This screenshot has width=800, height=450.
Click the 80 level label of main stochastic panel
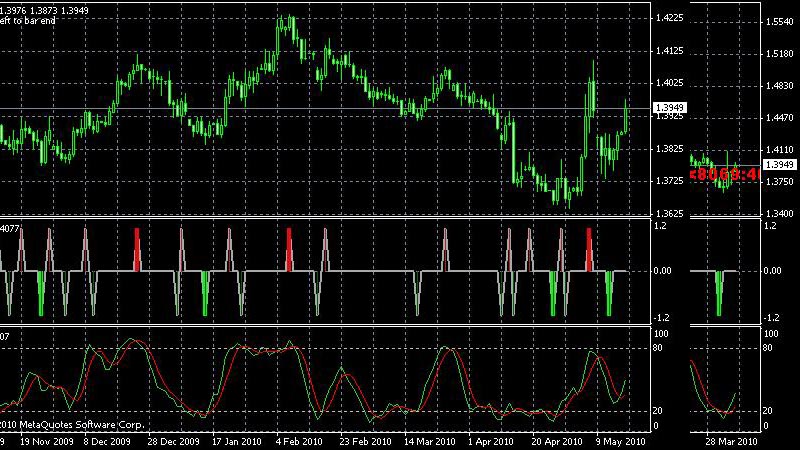coord(658,348)
